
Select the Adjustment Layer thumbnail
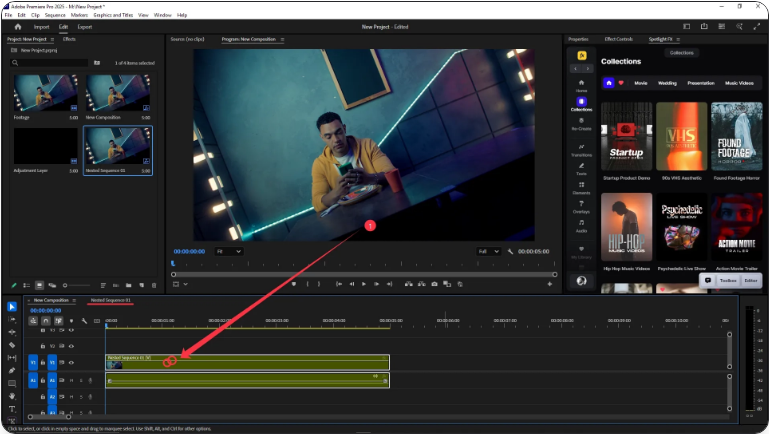pos(45,146)
